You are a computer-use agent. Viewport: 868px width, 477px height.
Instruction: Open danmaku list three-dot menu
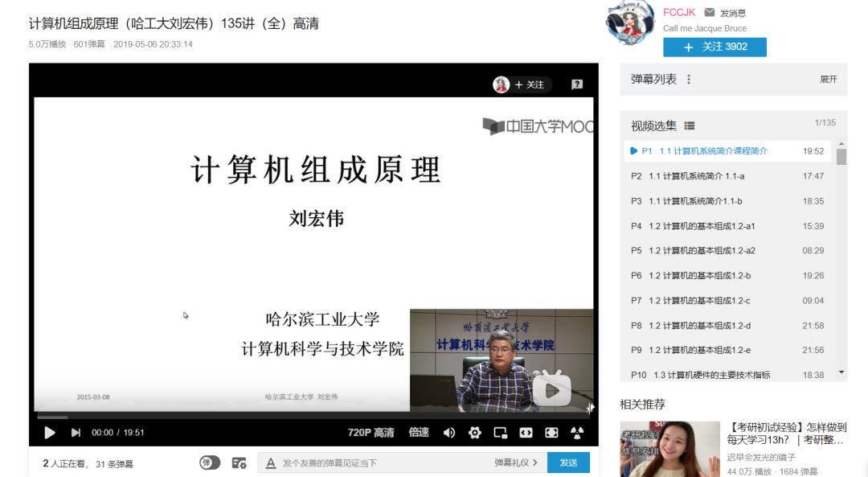689,79
